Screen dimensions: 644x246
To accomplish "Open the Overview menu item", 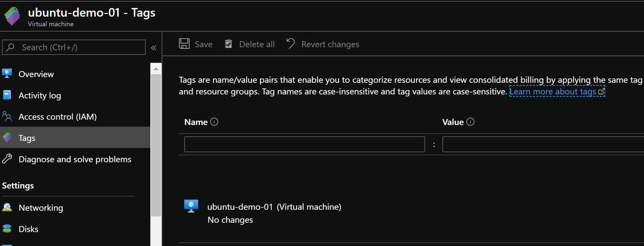I will pos(75,74).
